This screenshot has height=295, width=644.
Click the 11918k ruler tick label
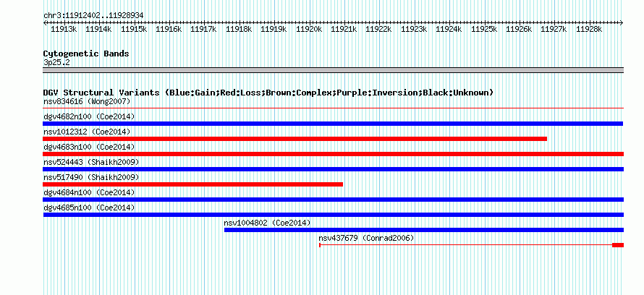coord(239,29)
